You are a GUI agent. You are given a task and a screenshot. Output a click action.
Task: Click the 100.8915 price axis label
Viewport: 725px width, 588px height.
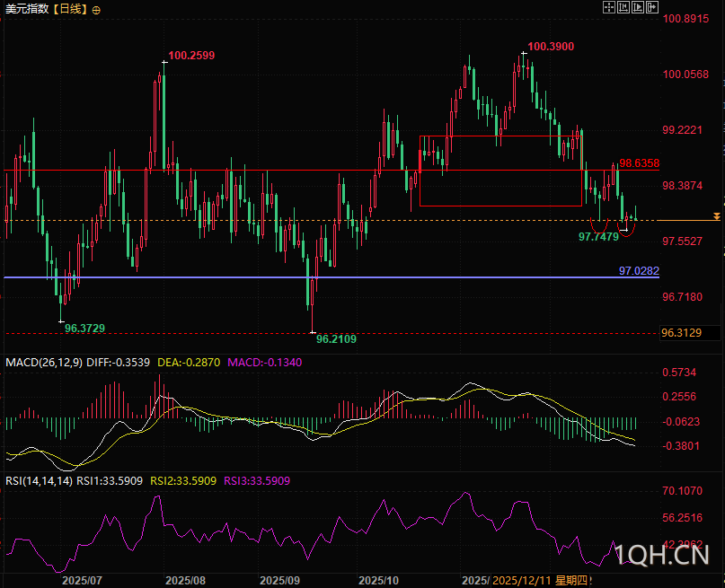pyautogui.click(x=685, y=19)
